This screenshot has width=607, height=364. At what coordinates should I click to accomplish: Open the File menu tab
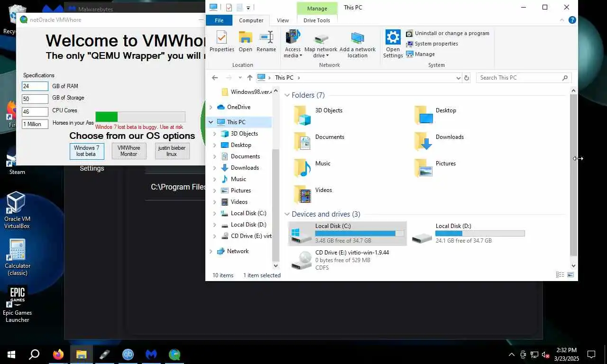tap(219, 20)
